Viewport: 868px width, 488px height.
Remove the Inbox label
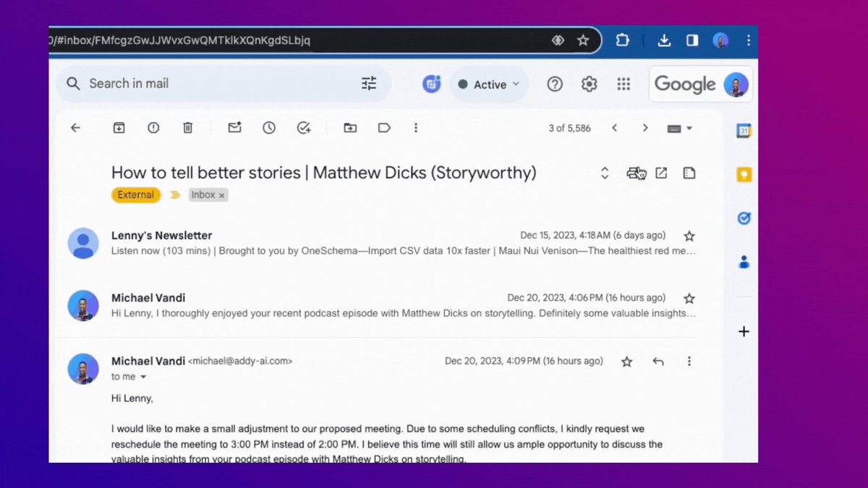point(222,195)
